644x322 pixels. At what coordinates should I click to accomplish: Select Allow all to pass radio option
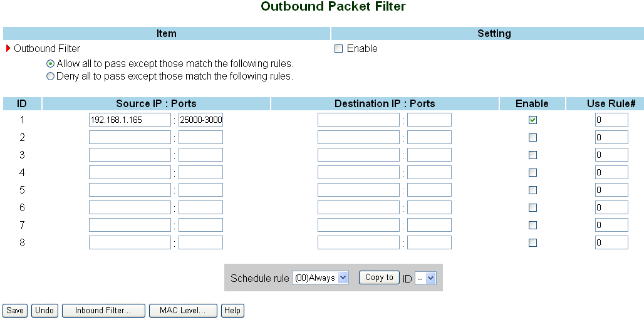pos(51,64)
